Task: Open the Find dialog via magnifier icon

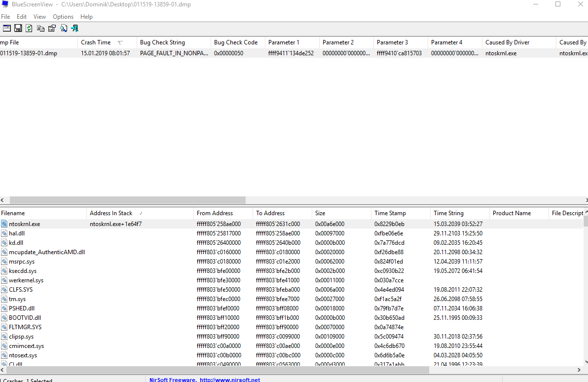Action: click(64, 28)
